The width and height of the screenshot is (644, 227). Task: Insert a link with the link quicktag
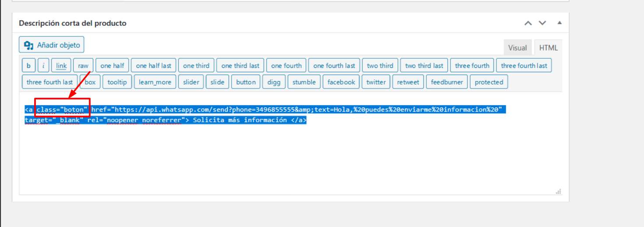pyautogui.click(x=61, y=66)
